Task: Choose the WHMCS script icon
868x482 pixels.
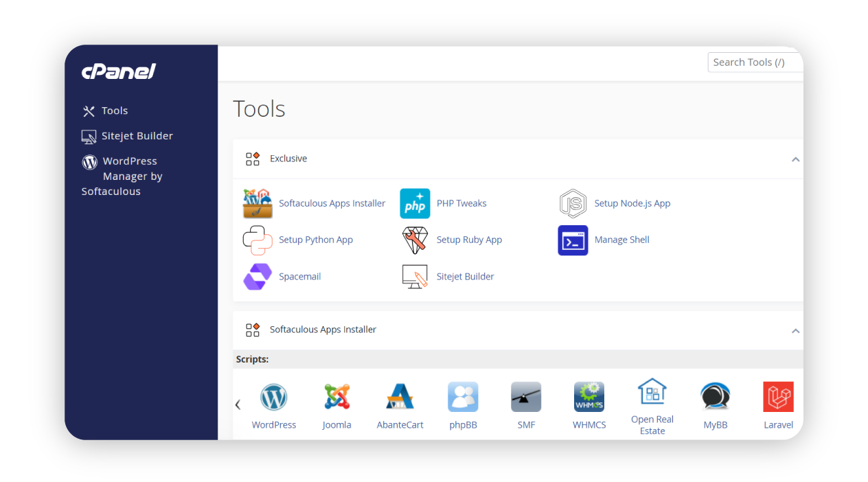Action: (589, 397)
